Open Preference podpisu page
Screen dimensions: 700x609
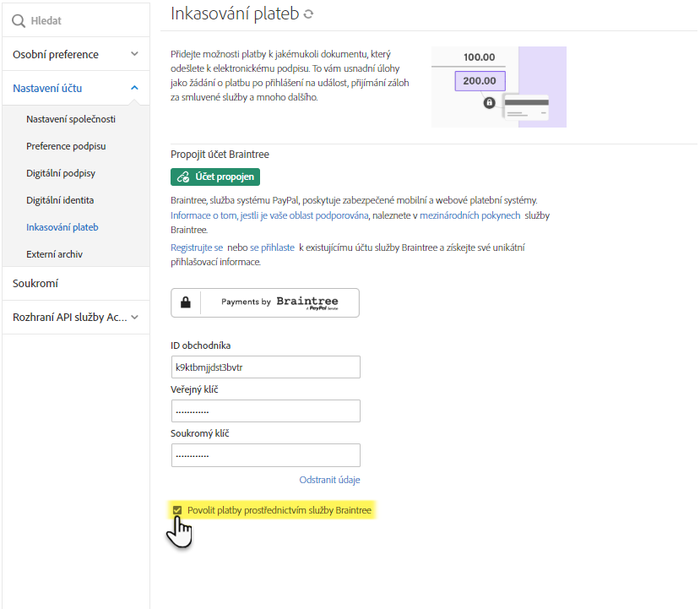66,146
